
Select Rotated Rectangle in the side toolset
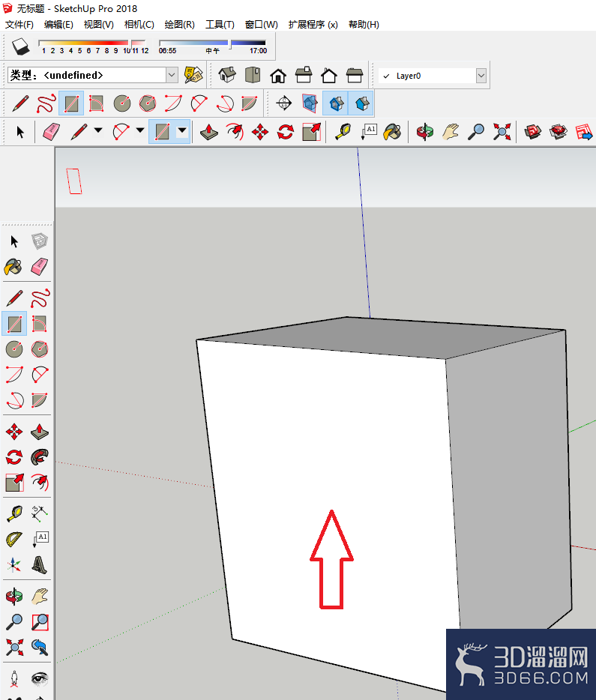[x=40, y=324]
